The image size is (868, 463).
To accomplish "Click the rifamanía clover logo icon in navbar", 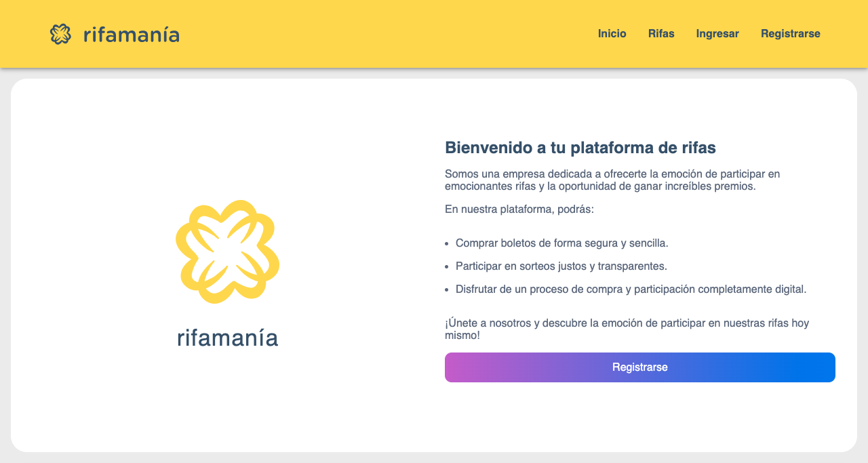I will coord(62,34).
